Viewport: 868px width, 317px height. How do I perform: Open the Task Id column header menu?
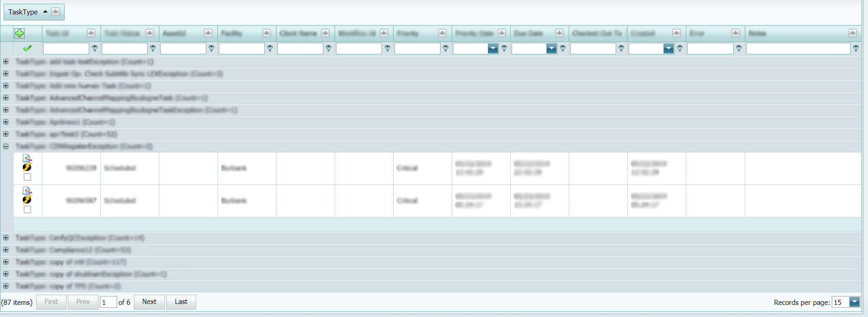click(91, 33)
